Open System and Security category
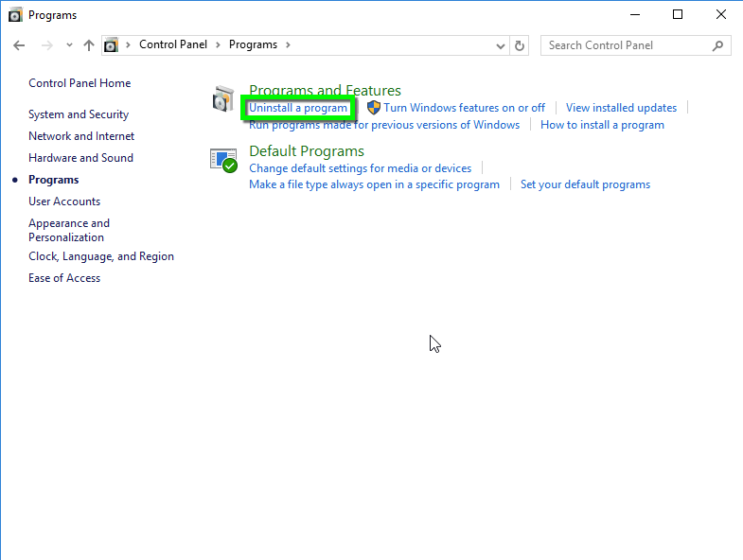The width and height of the screenshot is (743, 560). click(79, 114)
